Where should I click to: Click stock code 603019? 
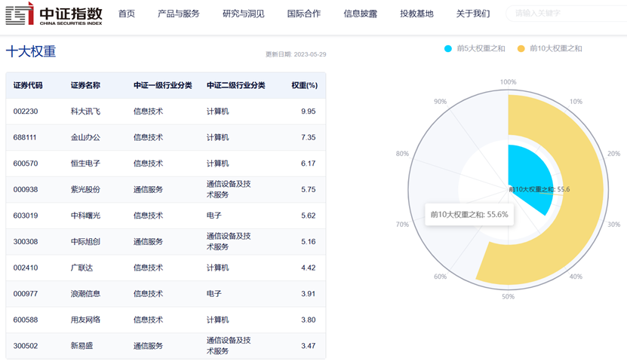[26, 216]
